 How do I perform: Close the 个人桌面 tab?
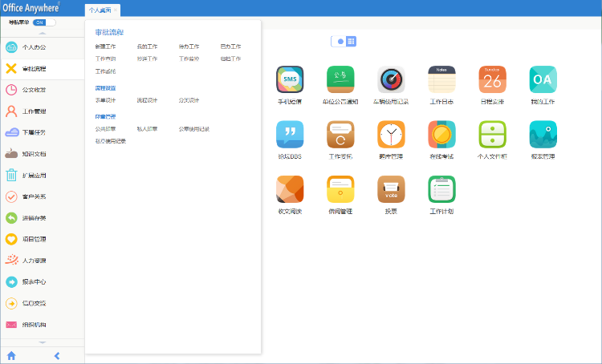coord(116,10)
